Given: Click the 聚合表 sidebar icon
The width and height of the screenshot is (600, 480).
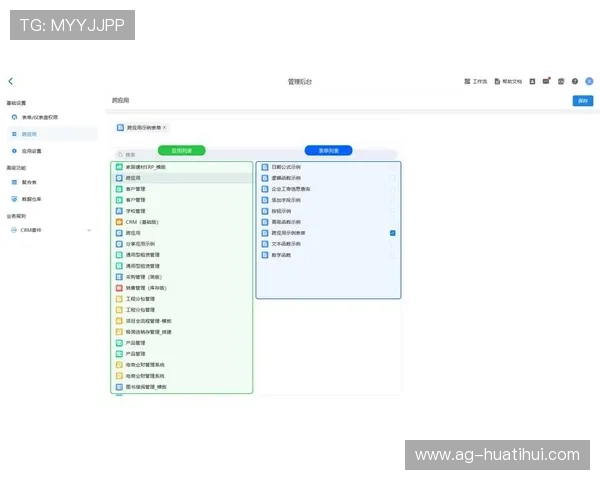Looking at the screenshot, I should pos(14,182).
